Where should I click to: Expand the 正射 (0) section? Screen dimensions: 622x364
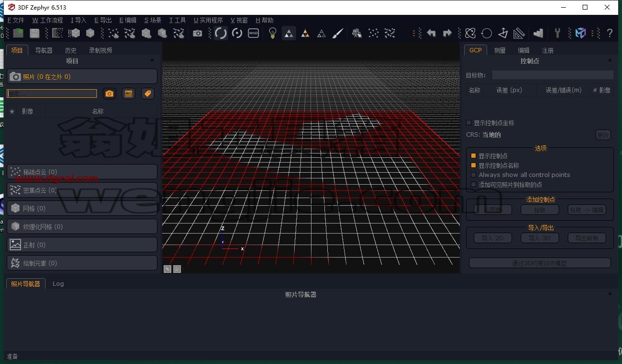(82, 245)
